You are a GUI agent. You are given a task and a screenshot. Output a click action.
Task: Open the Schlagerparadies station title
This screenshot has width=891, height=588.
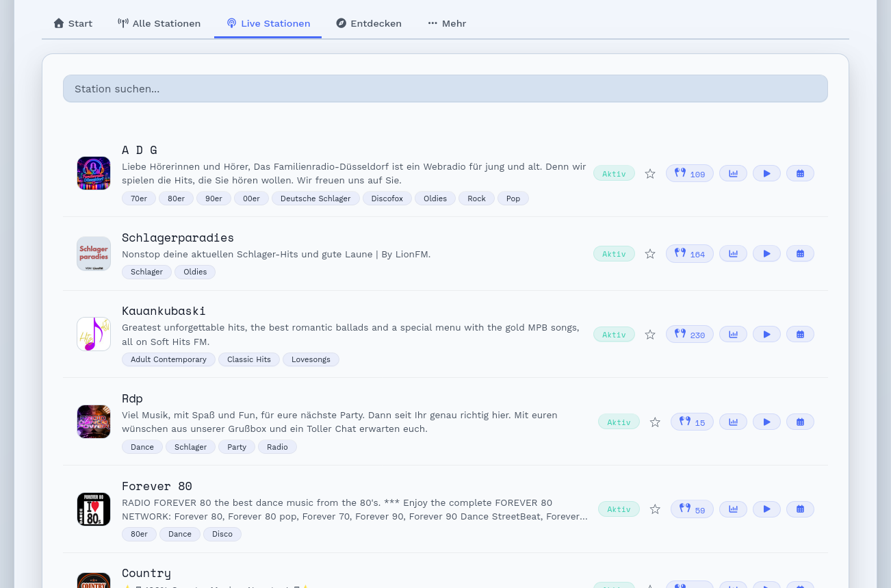178,238
